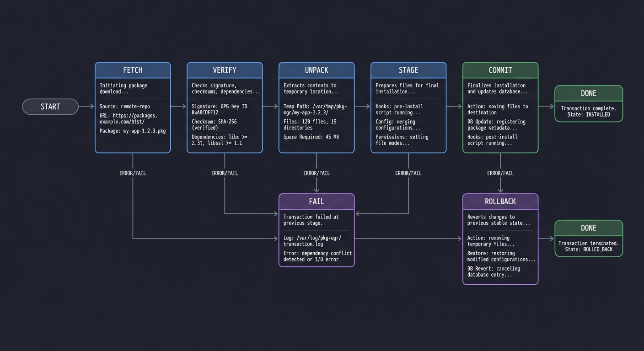Click the DONE box showing ROLLED_BACK state

[x=589, y=238]
